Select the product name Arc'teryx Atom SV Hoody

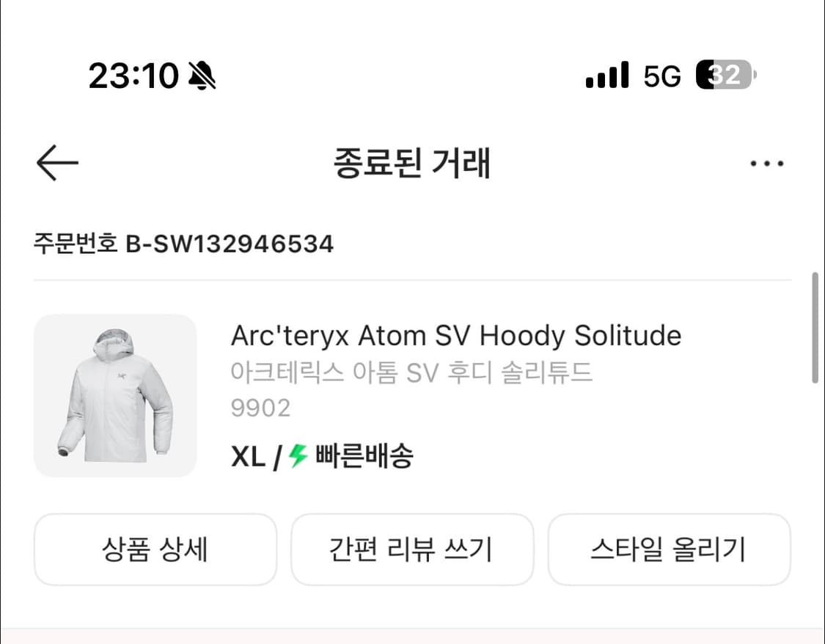[456, 335]
